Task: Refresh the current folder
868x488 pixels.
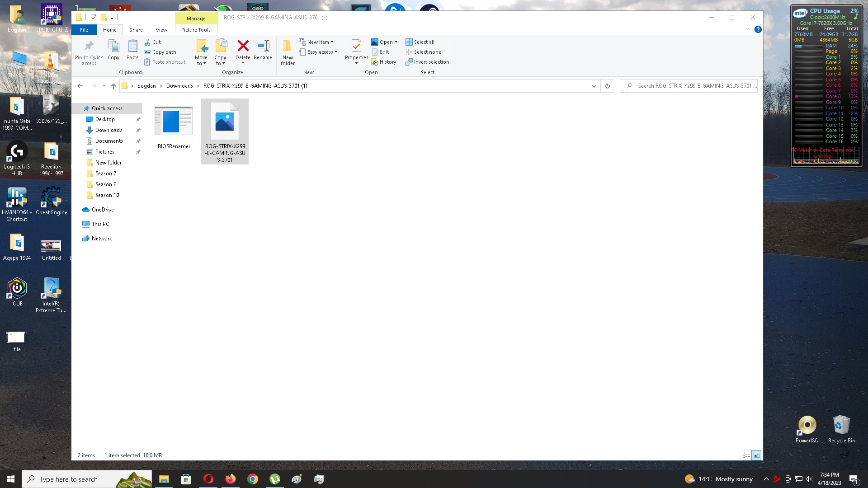Action: point(607,86)
